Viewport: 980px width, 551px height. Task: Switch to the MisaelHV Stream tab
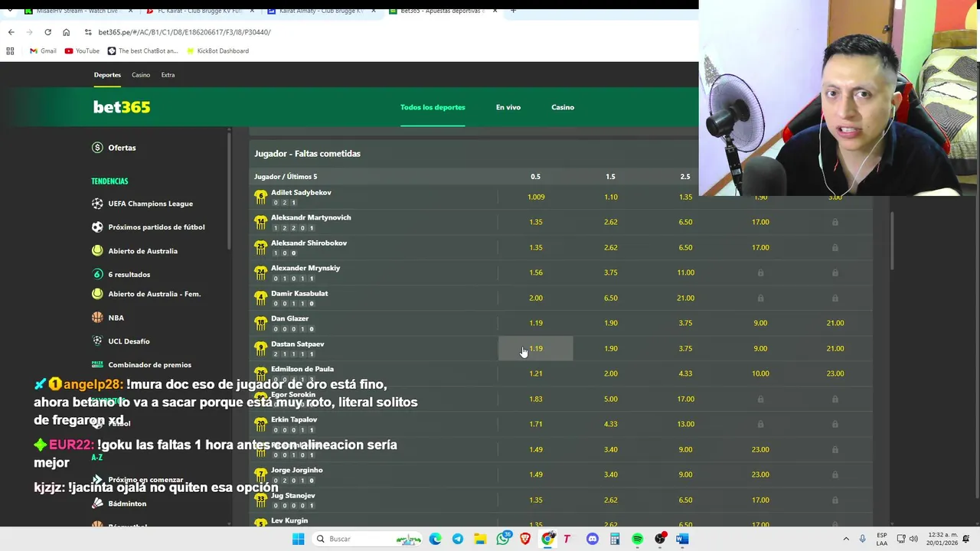[x=79, y=11]
